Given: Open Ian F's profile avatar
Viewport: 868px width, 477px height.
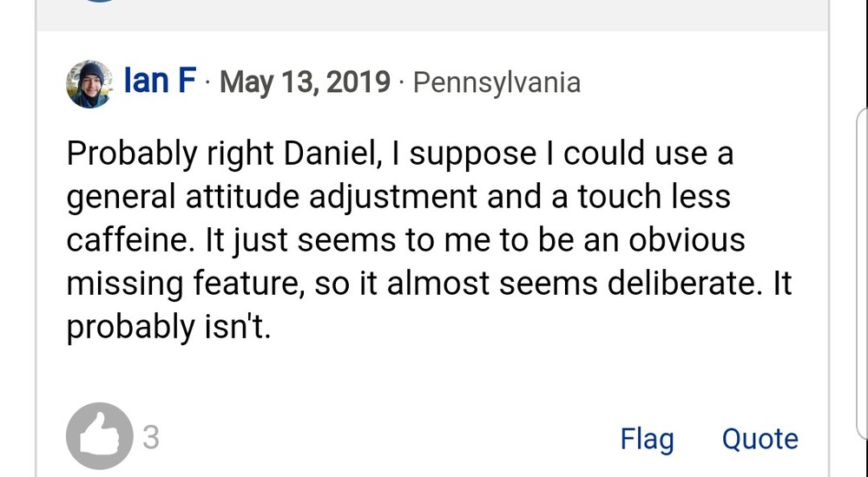Looking at the screenshot, I should tap(89, 84).
